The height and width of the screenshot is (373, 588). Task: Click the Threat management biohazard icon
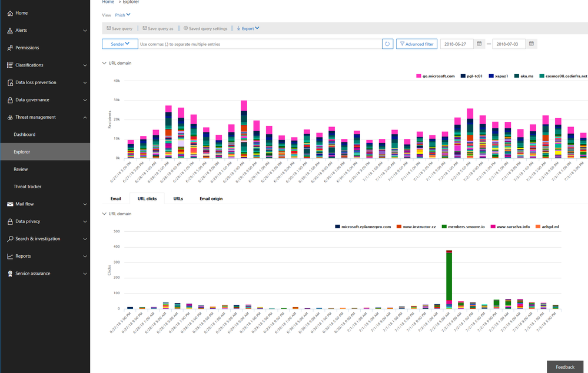coord(10,117)
